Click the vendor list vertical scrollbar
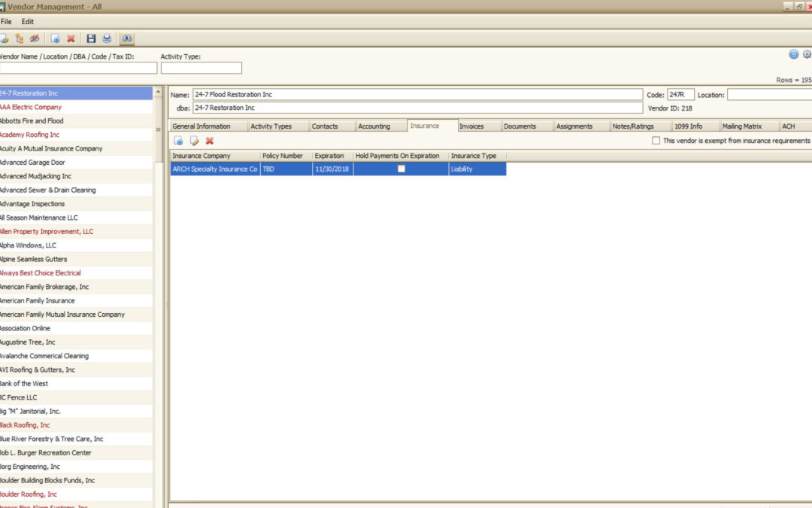Screen dimensions: 812x508 click(x=158, y=226)
